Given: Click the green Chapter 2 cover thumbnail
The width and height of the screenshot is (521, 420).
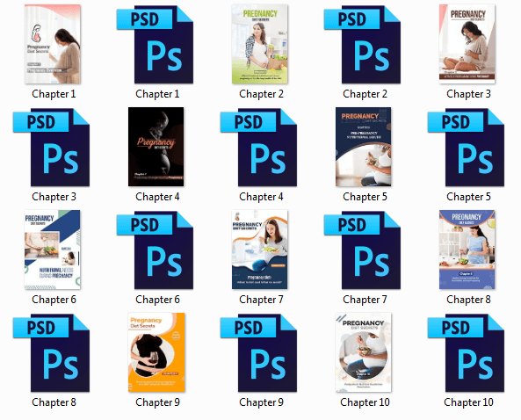Looking at the screenshot, I should 260,44.
